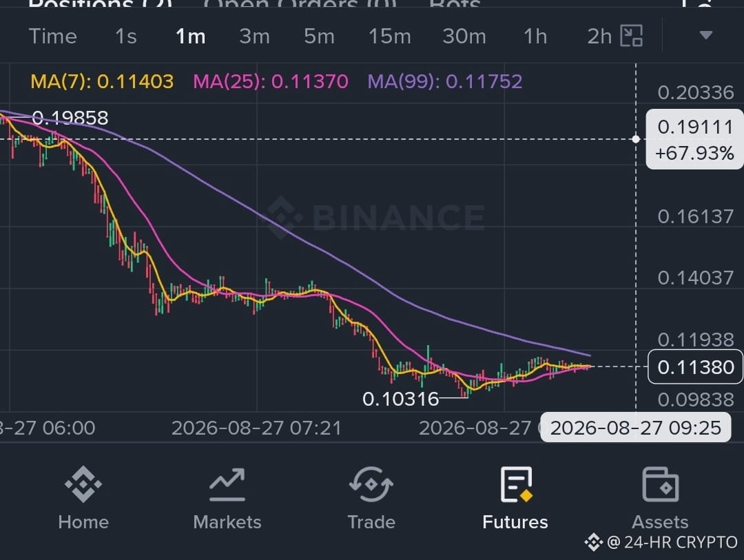Tap the MA(99): 0.11752 indicator label

click(x=445, y=82)
